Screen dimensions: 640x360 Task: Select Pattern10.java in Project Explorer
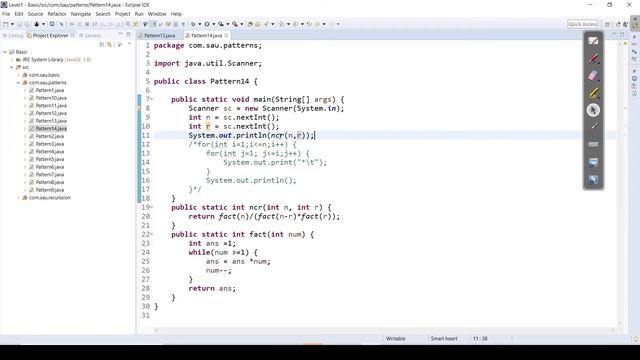pyautogui.click(x=51, y=98)
